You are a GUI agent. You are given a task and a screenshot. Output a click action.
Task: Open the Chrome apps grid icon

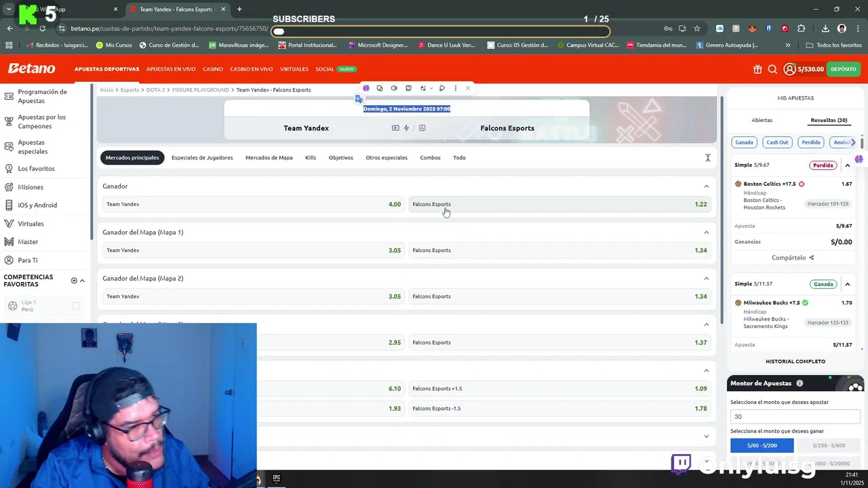9,45
